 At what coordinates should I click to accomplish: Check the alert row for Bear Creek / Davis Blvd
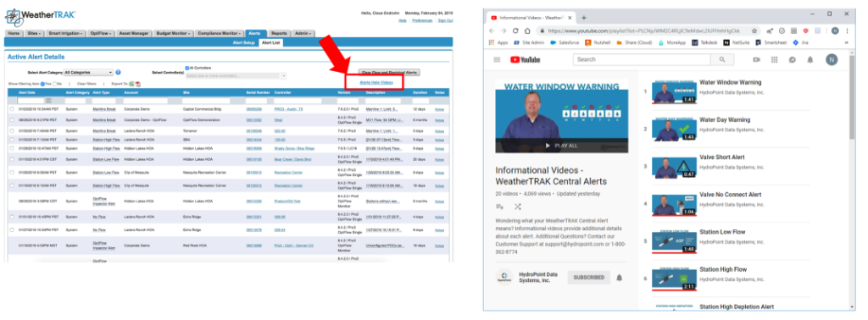(x=12, y=160)
